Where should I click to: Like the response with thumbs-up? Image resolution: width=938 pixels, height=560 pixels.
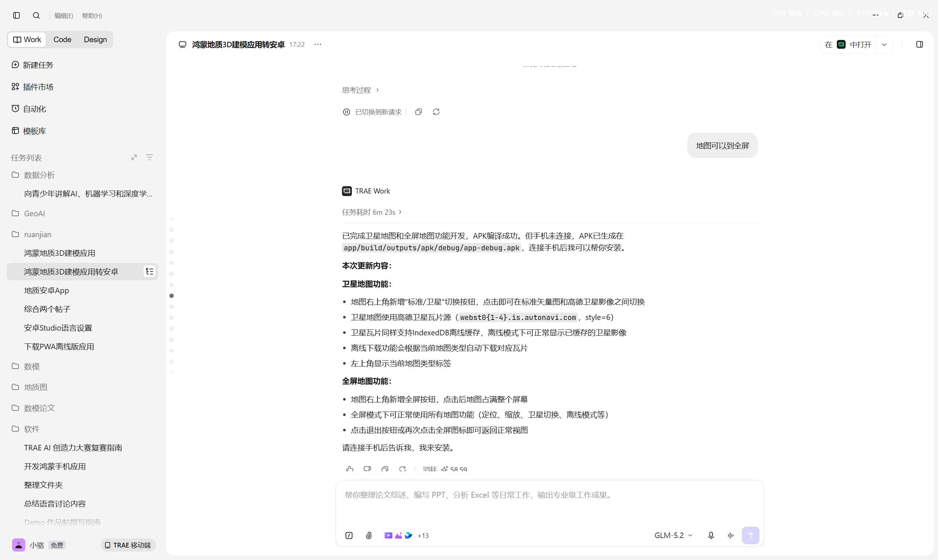click(x=350, y=469)
